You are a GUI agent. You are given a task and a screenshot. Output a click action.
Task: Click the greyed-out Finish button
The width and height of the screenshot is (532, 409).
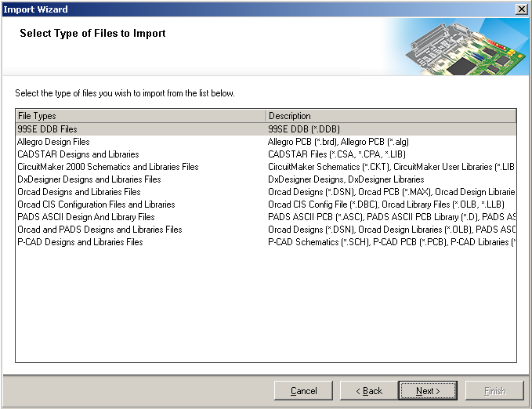(494, 391)
